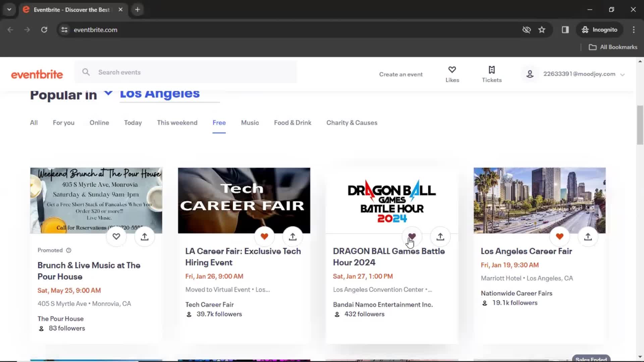
Task: Select the Food & Drink tab
Action: click(x=292, y=123)
